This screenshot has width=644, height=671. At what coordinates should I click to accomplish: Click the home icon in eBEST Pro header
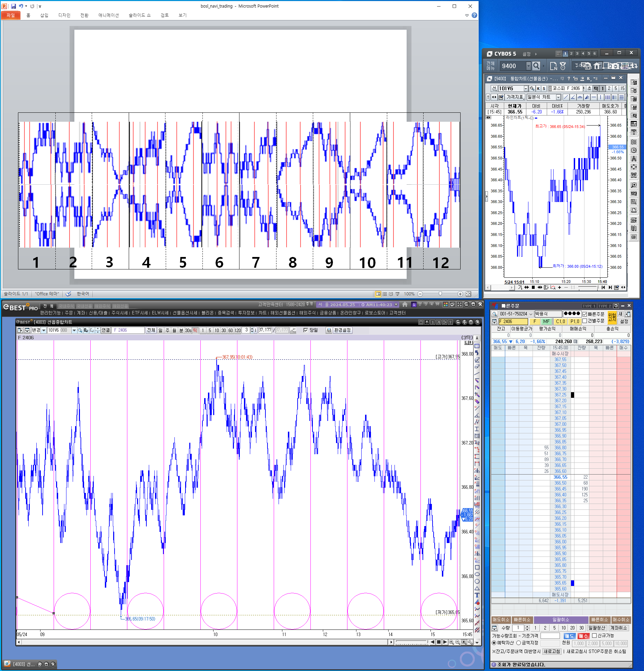405,304
